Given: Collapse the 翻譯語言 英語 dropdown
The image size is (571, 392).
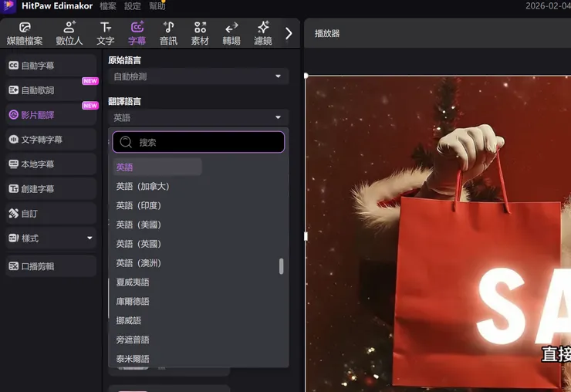Looking at the screenshot, I should (x=198, y=117).
